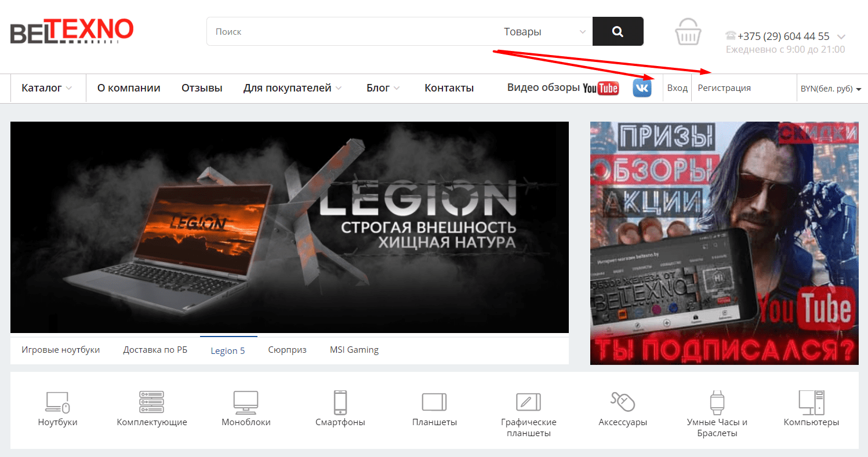Click the Ноутбуки category label
Screen dimensions: 868x457
coord(57,422)
